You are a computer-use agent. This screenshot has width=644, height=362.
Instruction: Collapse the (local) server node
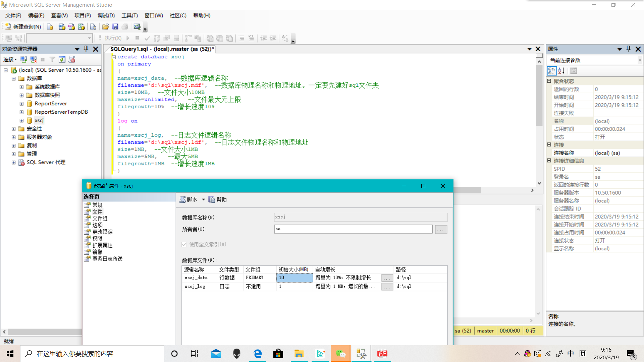click(x=6, y=70)
